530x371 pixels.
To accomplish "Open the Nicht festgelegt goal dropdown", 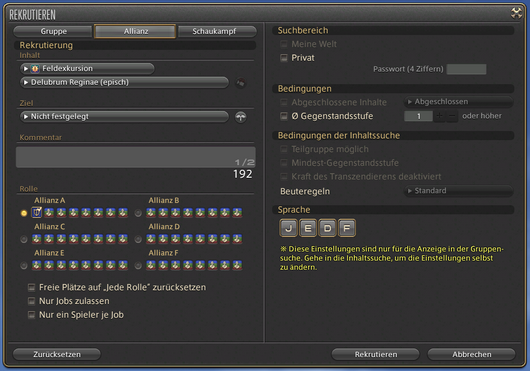I will [124, 117].
